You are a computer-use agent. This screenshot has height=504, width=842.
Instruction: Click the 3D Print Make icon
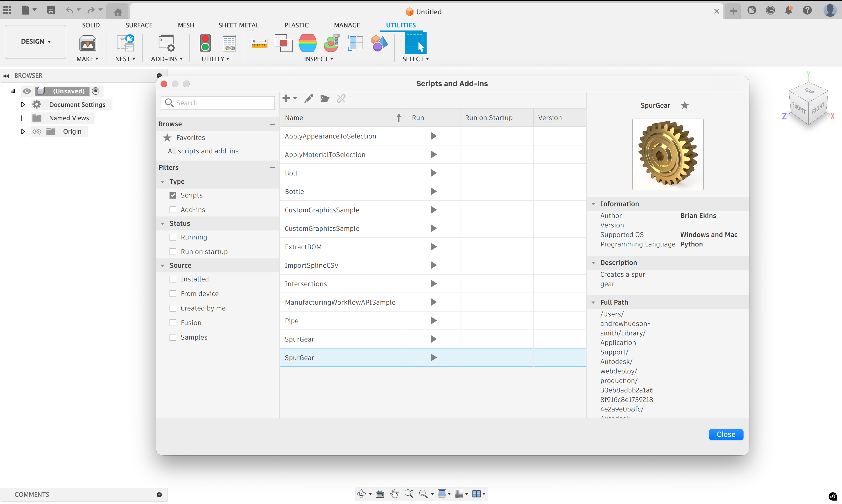tap(88, 43)
